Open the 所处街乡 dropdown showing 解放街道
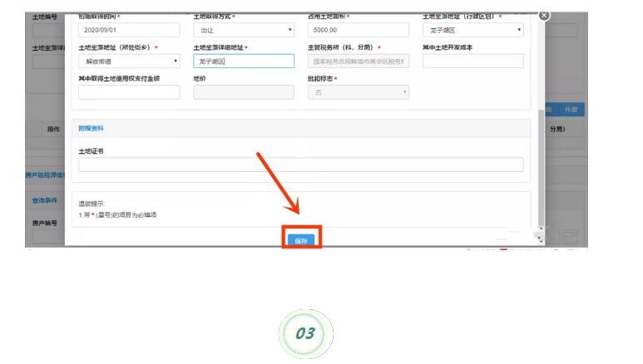Screen dimensions: 643x364 129,61
